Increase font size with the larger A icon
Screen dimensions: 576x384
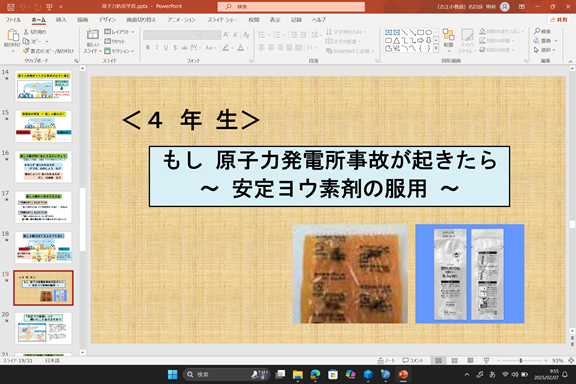226,35
